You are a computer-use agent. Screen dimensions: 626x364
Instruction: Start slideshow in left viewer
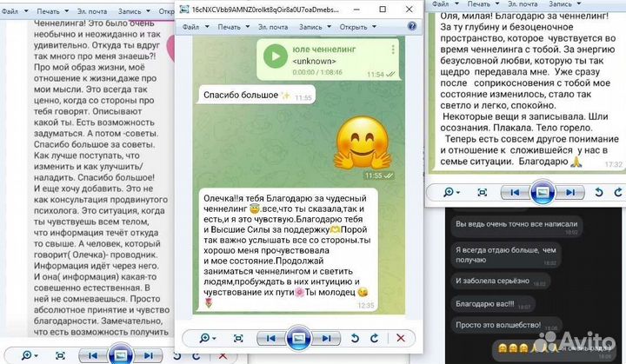pyautogui.click(x=121, y=354)
